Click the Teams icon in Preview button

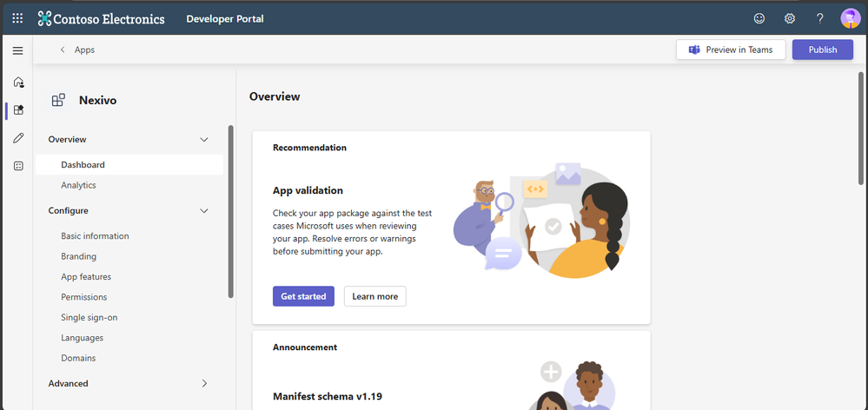tap(694, 50)
